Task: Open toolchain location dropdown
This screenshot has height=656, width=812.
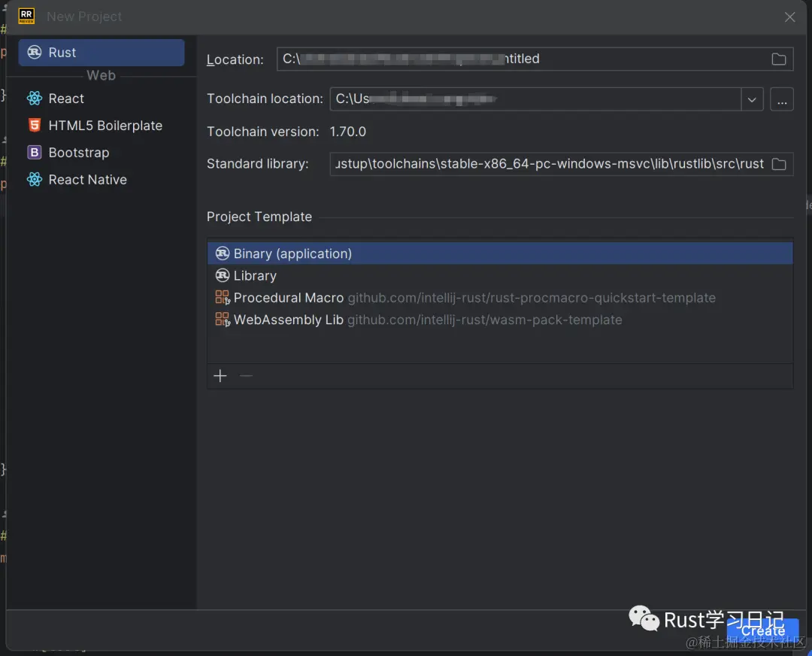Action: point(752,99)
